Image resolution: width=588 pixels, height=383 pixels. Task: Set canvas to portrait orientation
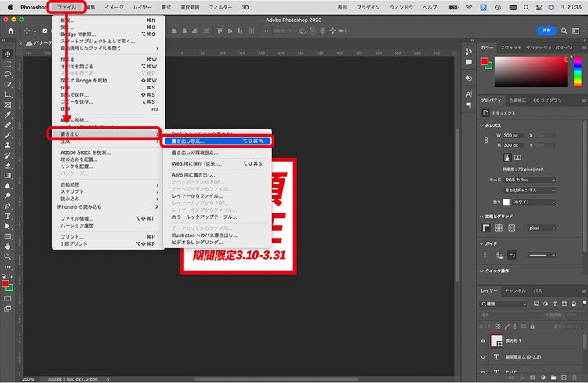pos(507,158)
